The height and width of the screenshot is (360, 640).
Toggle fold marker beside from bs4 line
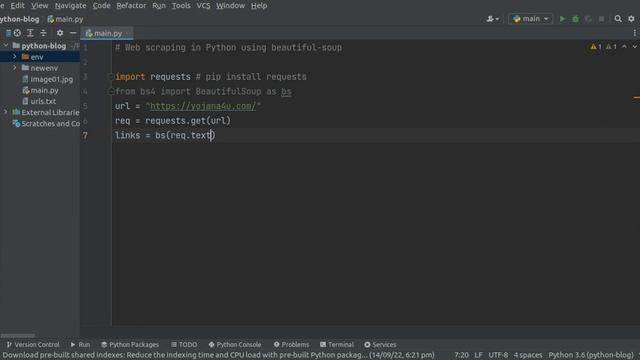pyautogui.click(x=111, y=91)
